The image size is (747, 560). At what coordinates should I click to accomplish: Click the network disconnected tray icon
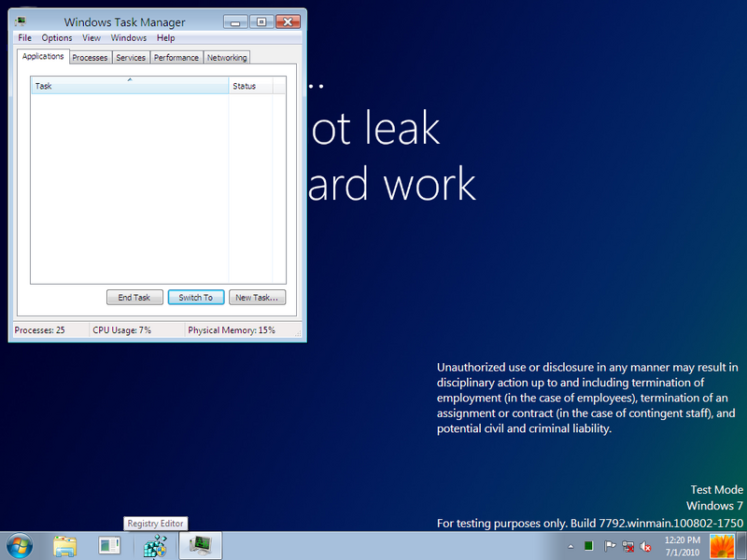[x=627, y=546]
